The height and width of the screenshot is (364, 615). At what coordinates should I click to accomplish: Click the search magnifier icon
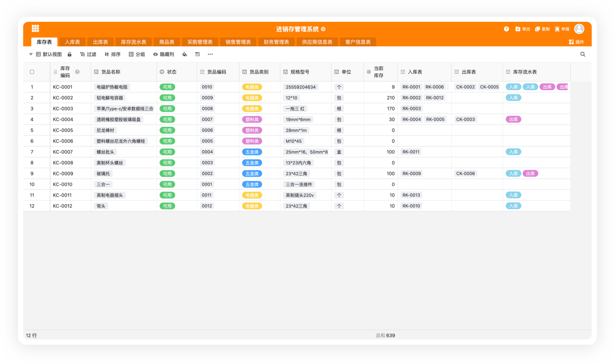coord(583,54)
